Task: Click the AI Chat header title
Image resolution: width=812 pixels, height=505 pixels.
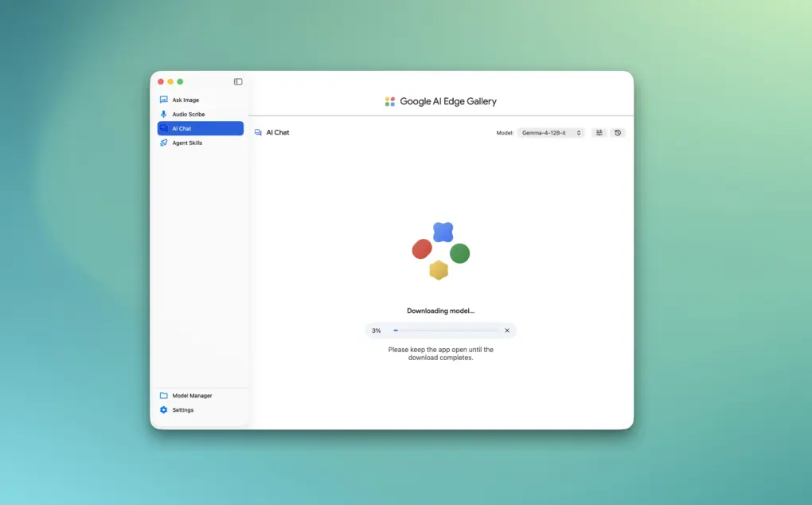Action: [278, 132]
